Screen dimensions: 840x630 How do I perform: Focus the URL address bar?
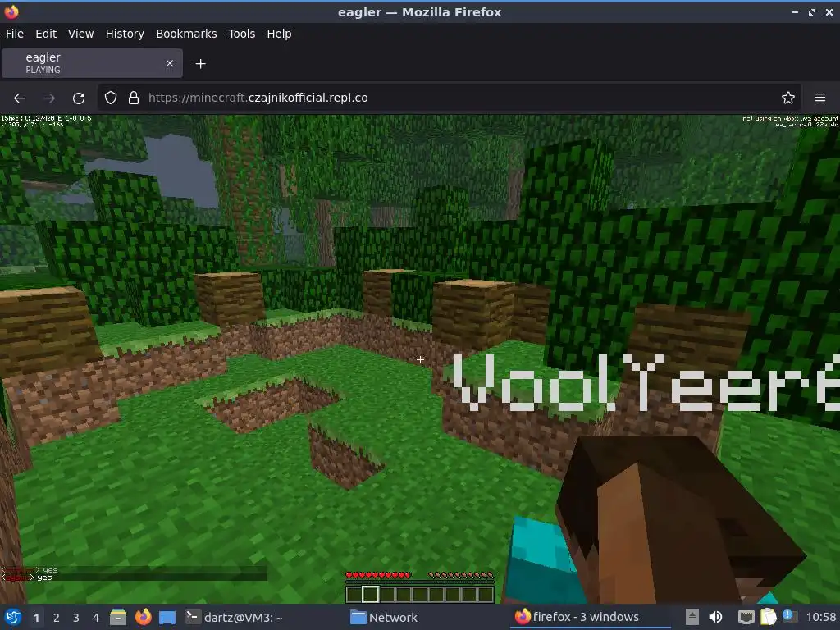click(x=449, y=98)
